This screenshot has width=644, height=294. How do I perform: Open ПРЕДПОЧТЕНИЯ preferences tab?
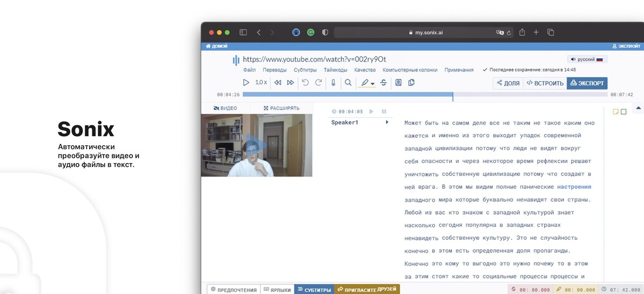(x=234, y=290)
